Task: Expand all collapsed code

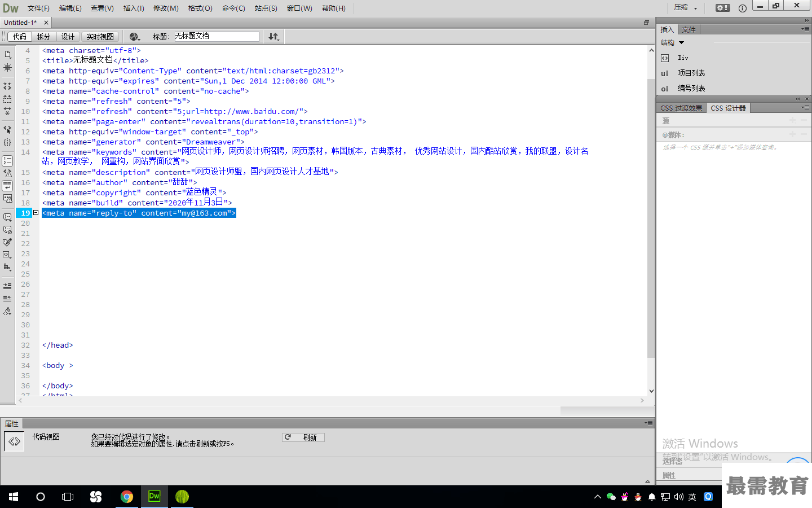Action: pyautogui.click(x=7, y=111)
